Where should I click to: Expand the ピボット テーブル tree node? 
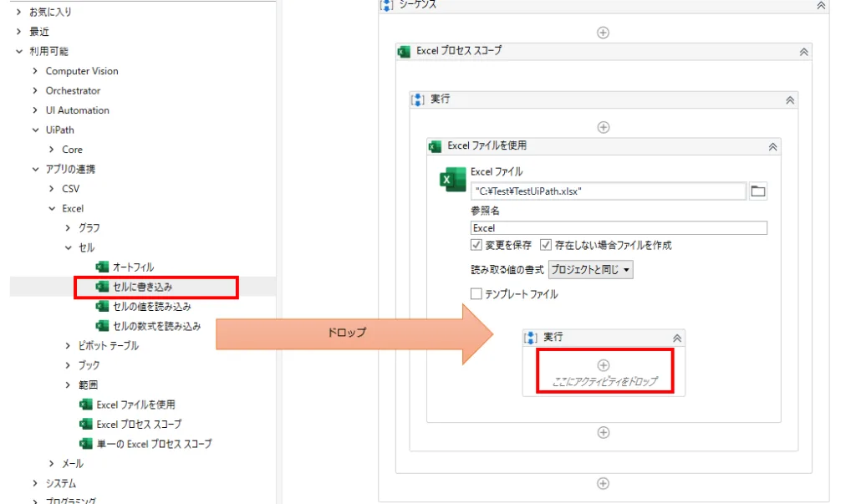point(69,346)
